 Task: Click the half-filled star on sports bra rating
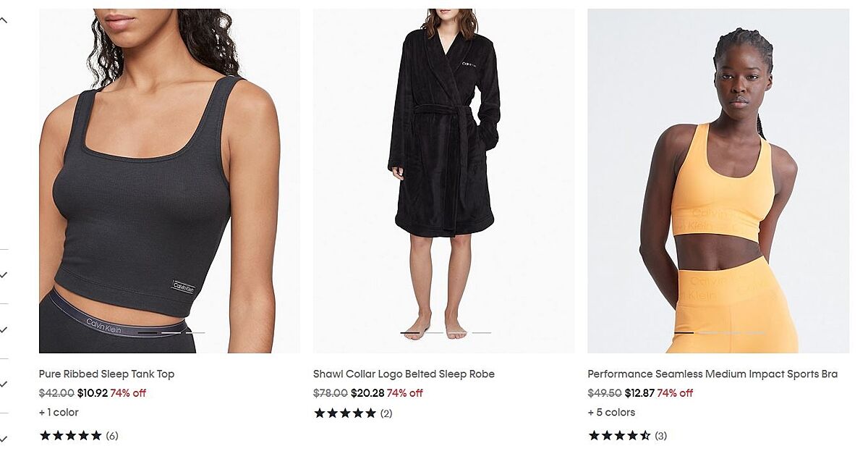pyautogui.click(x=645, y=436)
